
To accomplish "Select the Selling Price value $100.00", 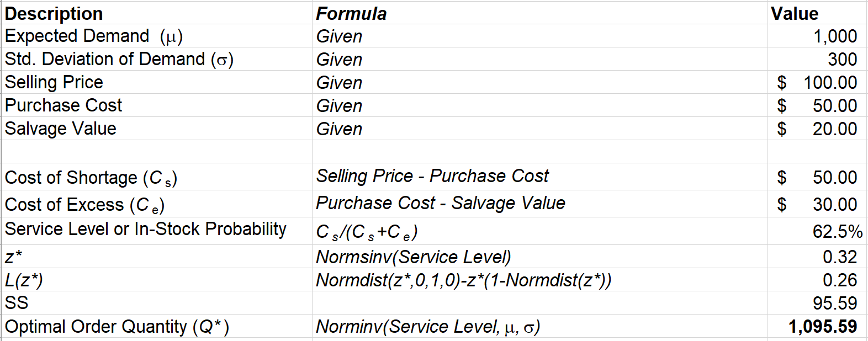I will (x=817, y=82).
